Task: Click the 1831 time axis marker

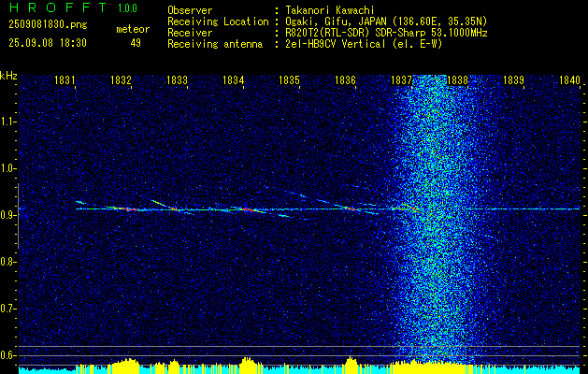Action: [x=65, y=79]
